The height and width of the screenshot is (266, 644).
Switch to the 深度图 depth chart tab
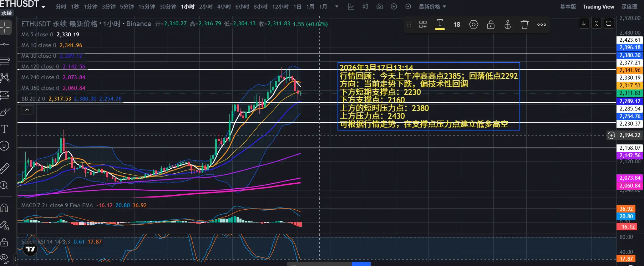tap(629, 7)
